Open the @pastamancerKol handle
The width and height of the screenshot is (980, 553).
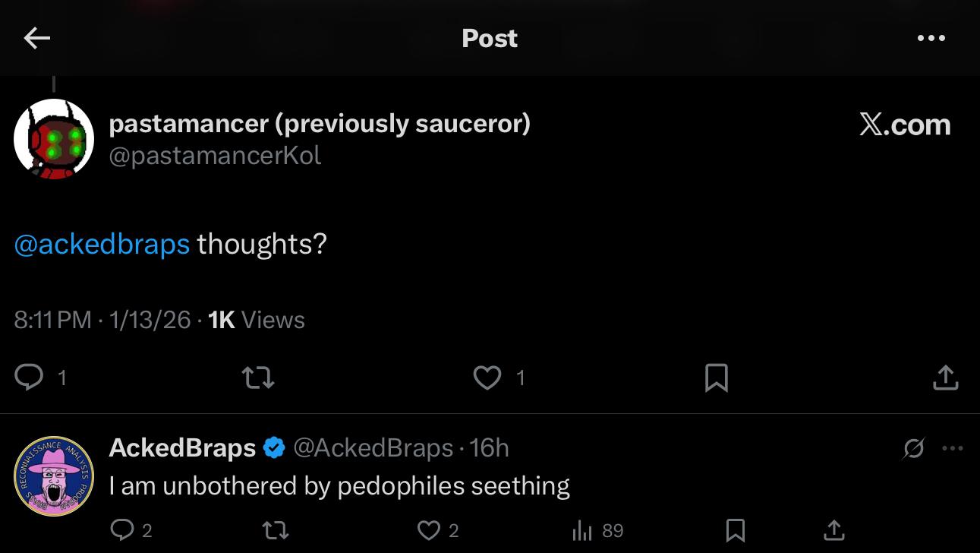[x=215, y=156]
